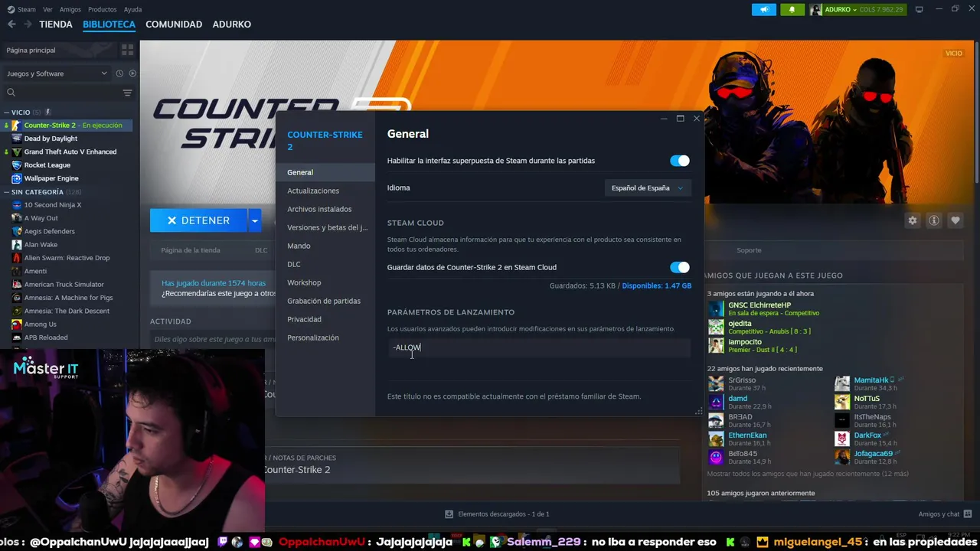The height and width of the screenshot is (551, 980).
Task: Click the DETENER button
Action: click(198, 220)
